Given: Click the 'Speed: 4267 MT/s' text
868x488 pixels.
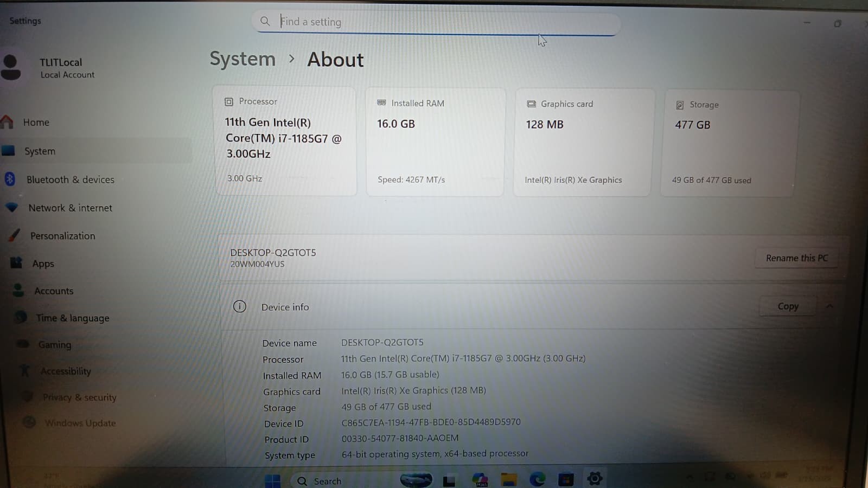Looking at the screenshot, I should tap(411, 179).
